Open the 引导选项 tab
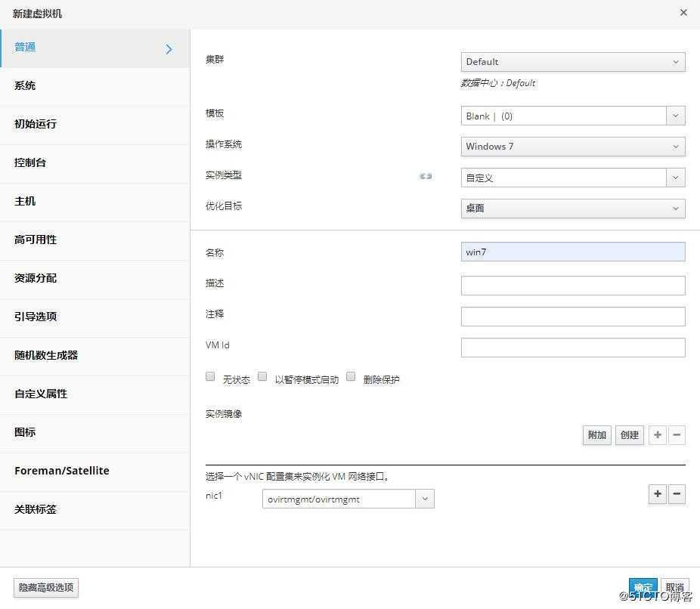 (94, 317)
